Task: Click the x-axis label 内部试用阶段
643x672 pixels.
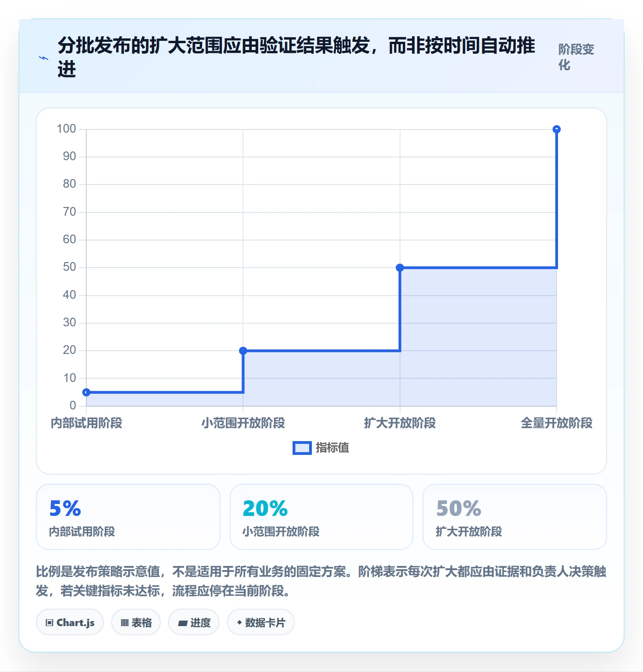Action: (86, 423)
